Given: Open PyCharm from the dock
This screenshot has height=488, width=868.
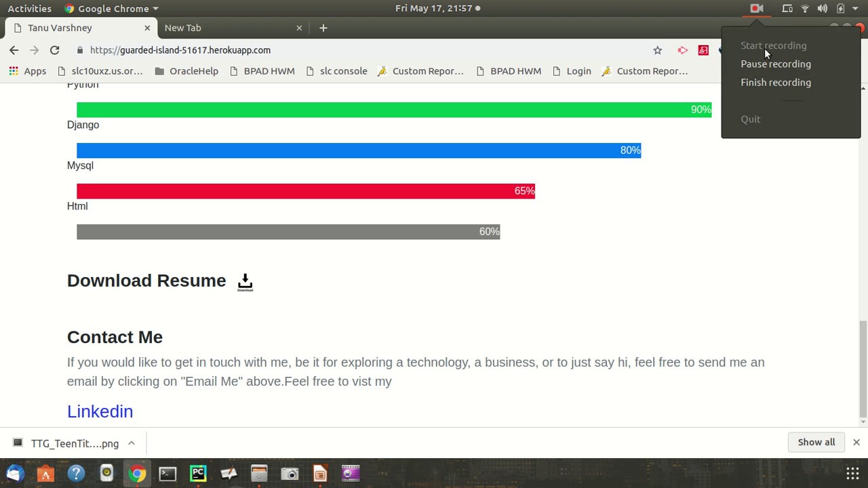Looking at the screenshot, I should point(198,473).
